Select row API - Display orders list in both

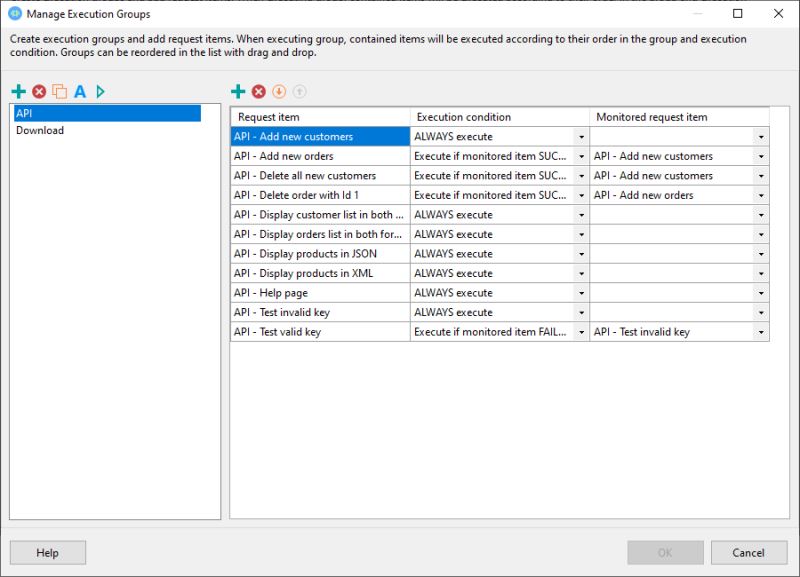320,235
